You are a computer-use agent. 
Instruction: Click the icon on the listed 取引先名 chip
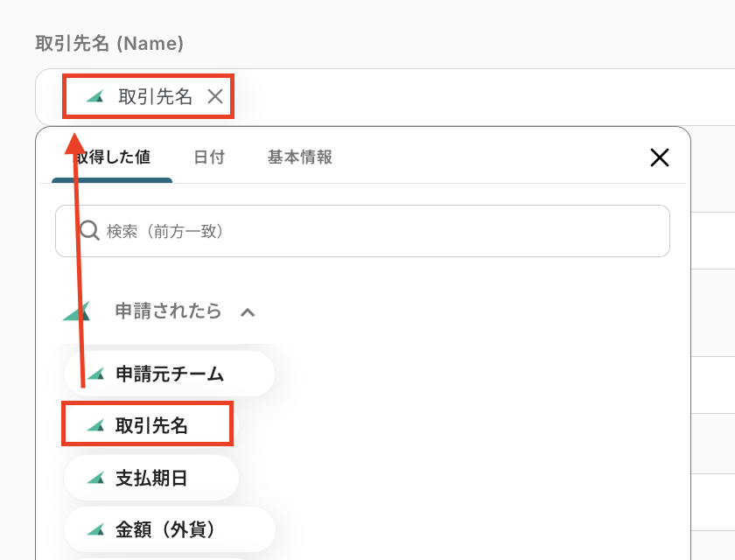click(x=95, y=425)
